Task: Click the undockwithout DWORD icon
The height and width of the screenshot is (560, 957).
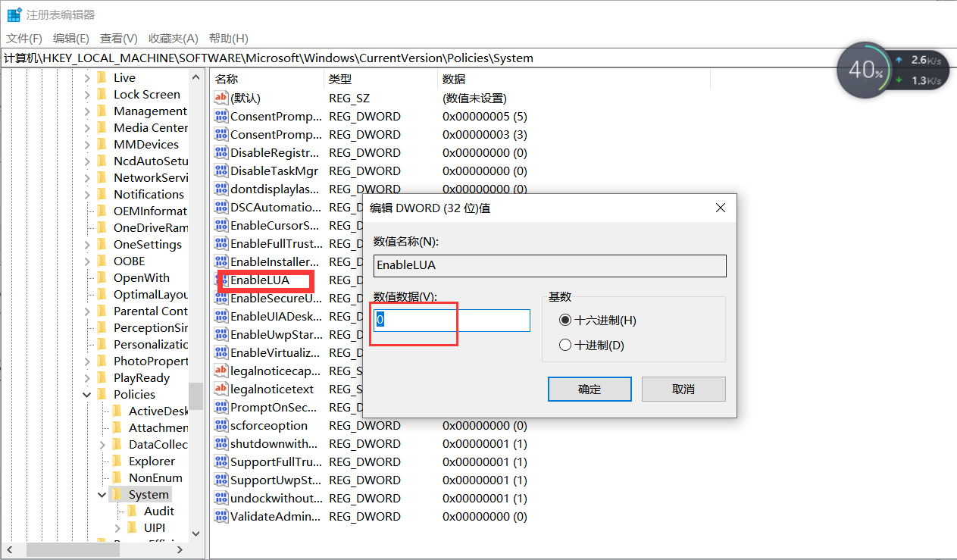Action: [x=221, y=498]
